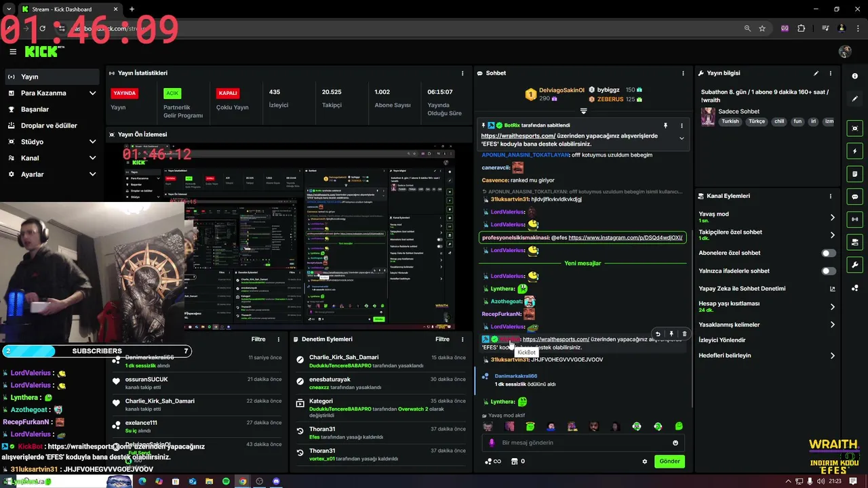This screenshot has height=488, width=868.
Task: Open the instagram.com link in chat
Action: (625, 238)
